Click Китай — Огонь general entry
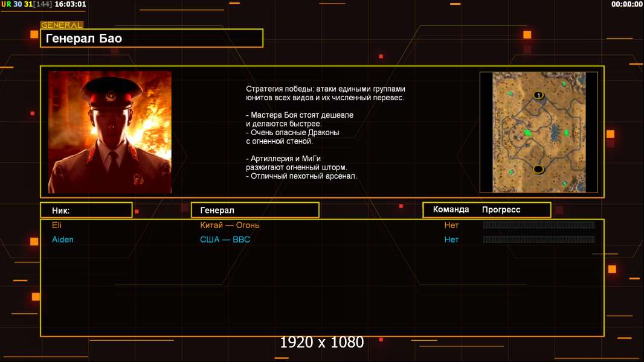 coord(230,225)
